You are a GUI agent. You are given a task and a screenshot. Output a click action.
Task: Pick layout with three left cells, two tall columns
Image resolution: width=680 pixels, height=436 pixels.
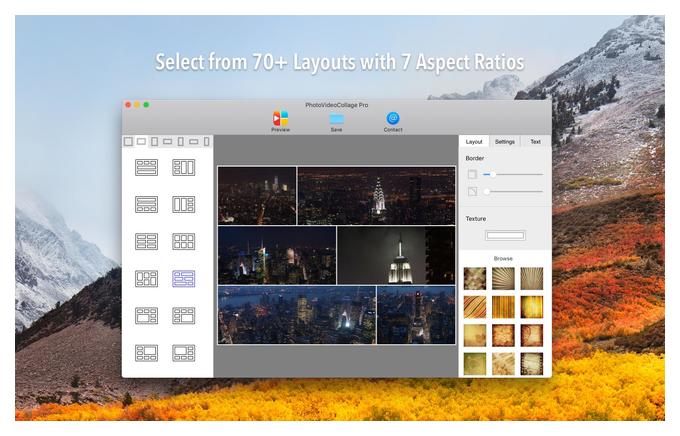tap(183, 167)
